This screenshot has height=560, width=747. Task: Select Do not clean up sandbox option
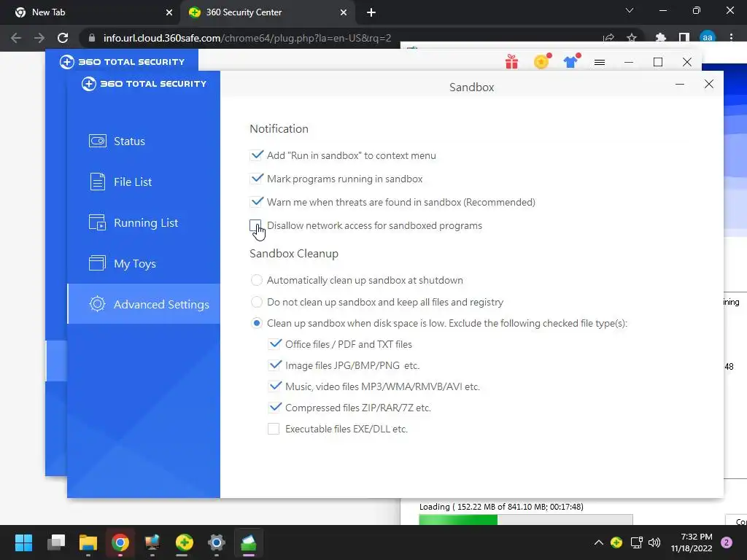[256, 302]
